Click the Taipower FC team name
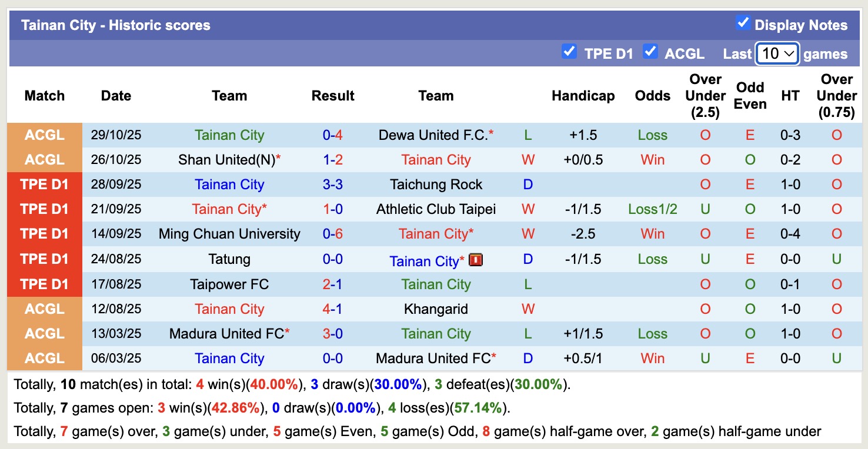The width and height of the screenshot is (868, 449). coord(229,284)
